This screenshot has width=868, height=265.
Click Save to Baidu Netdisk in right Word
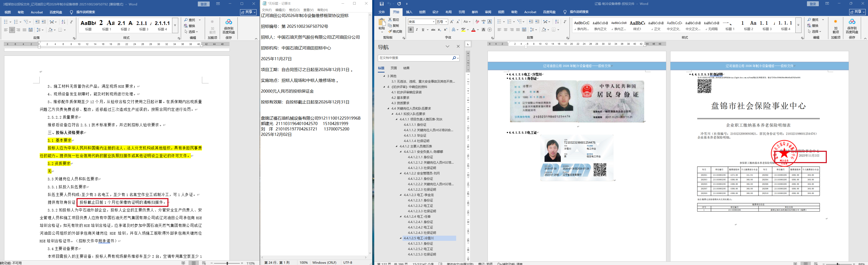pyautogui.click(x=852, y=26)
